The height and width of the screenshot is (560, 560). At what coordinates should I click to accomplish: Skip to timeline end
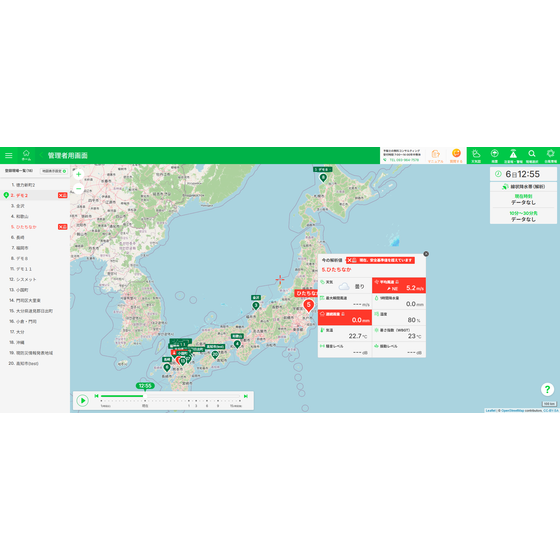246,396
